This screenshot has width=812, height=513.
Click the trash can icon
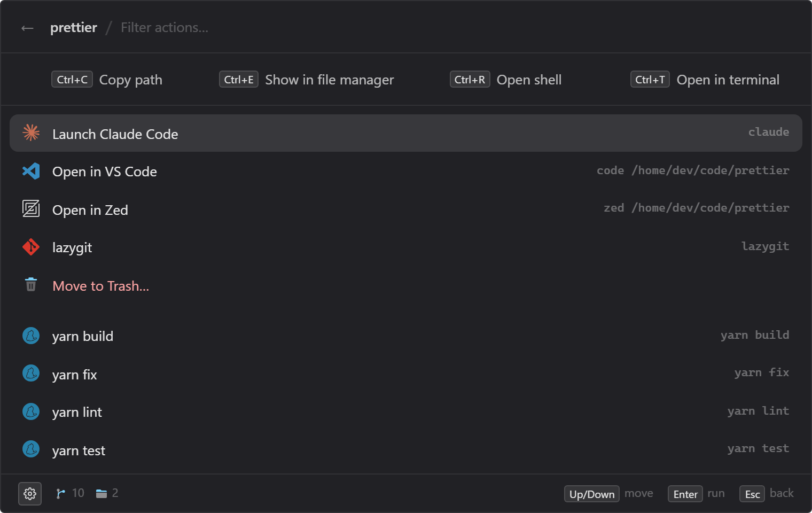31,284
